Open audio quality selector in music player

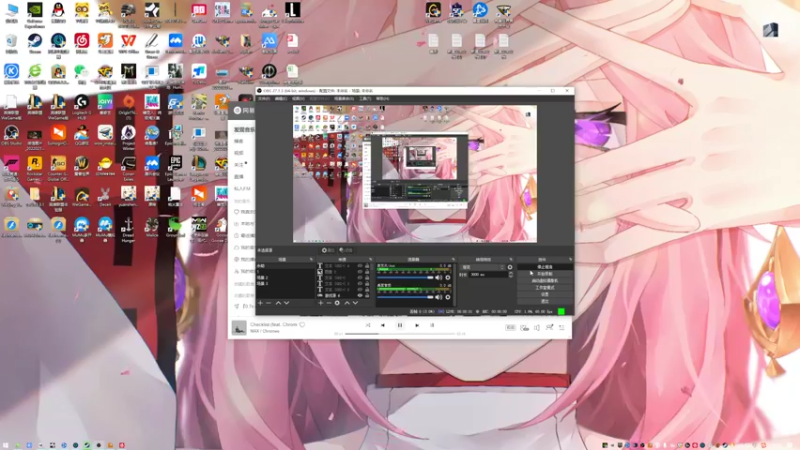510,328
